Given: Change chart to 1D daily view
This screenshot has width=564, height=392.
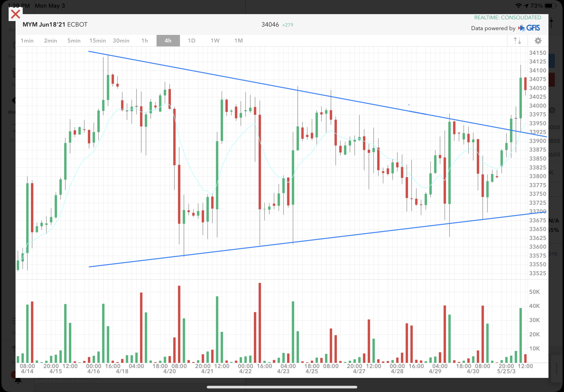Looking at the screenshot, I should pyautogui.click(x=191, y=41).
